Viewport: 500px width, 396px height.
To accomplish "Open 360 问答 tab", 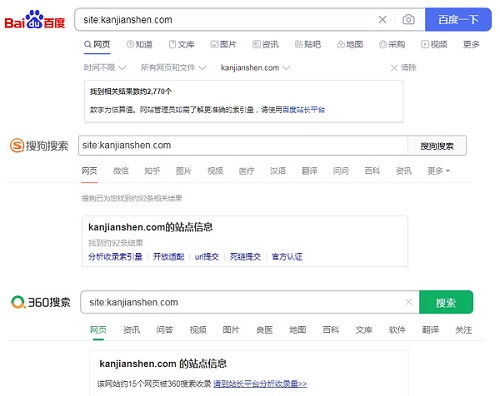I will tap(165, 330).
